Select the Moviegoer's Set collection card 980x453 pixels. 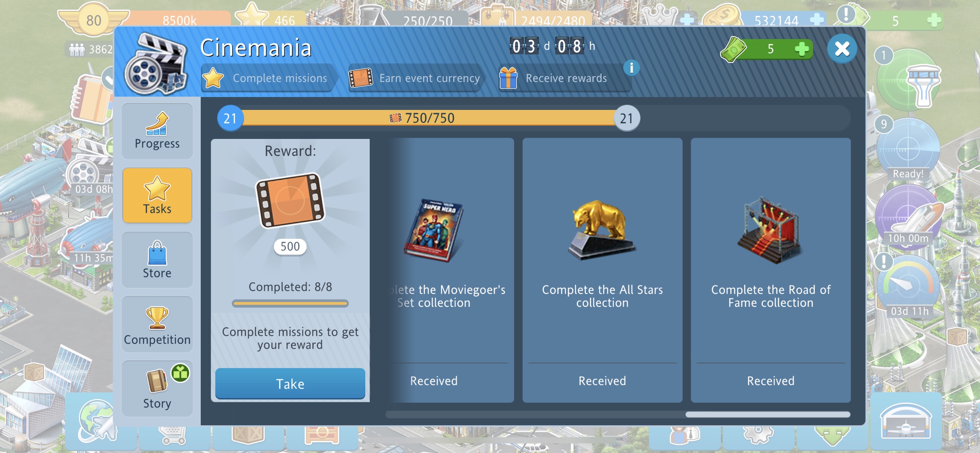click(450, 270)
